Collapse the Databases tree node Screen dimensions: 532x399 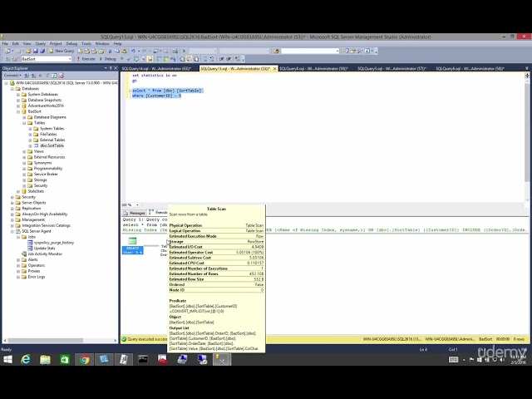tap(12, 89)
